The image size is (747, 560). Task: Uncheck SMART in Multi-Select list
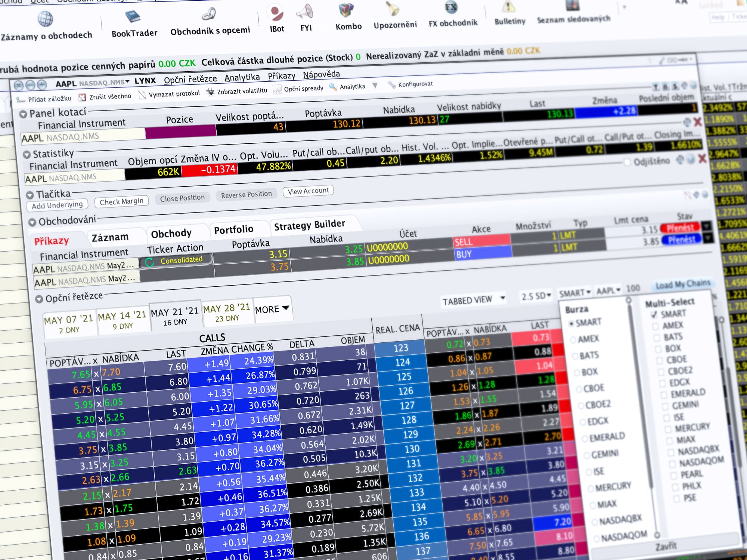pyautogui.click(x=654, y=315)
